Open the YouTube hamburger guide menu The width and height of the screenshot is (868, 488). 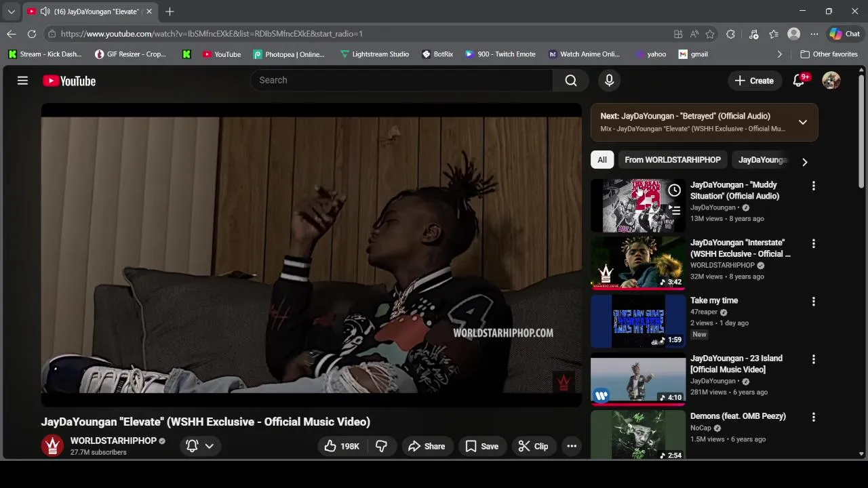pyautogui.click(x=22, y=81)
